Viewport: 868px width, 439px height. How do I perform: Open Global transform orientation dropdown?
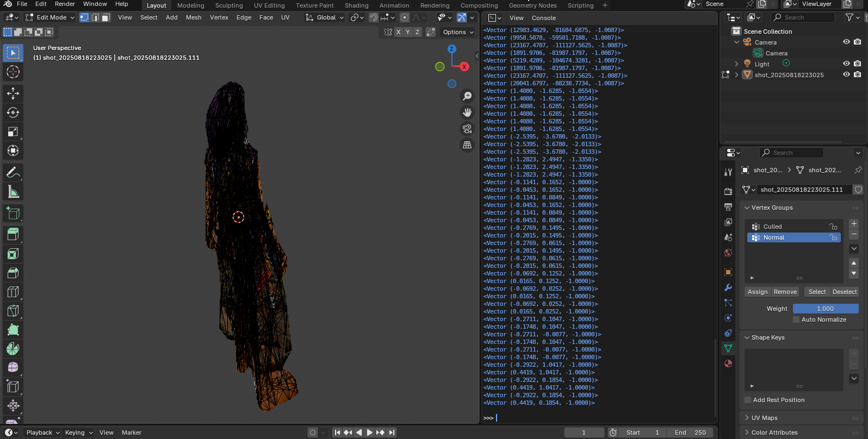(x=325, y=17)
